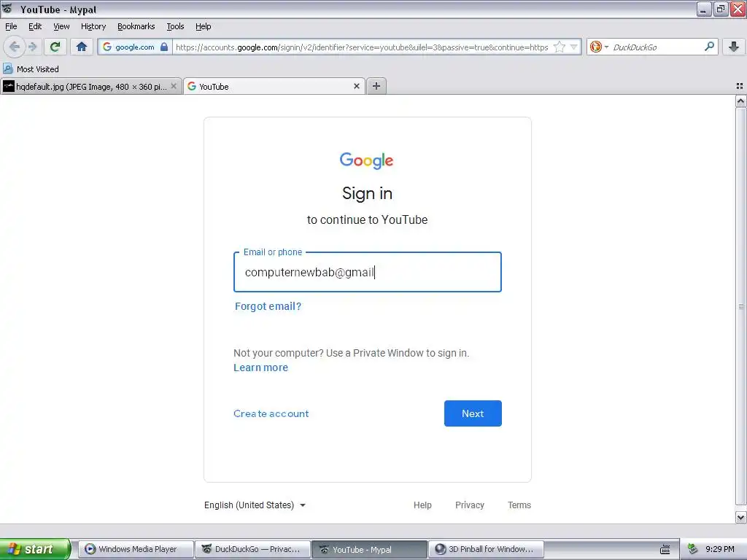Expand the English (United States) language dropdown
747x560 pixels.
[255, 505]
